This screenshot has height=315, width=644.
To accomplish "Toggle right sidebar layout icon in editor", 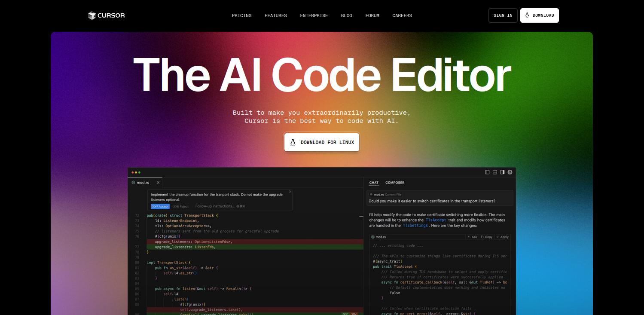I will (502, 172).
